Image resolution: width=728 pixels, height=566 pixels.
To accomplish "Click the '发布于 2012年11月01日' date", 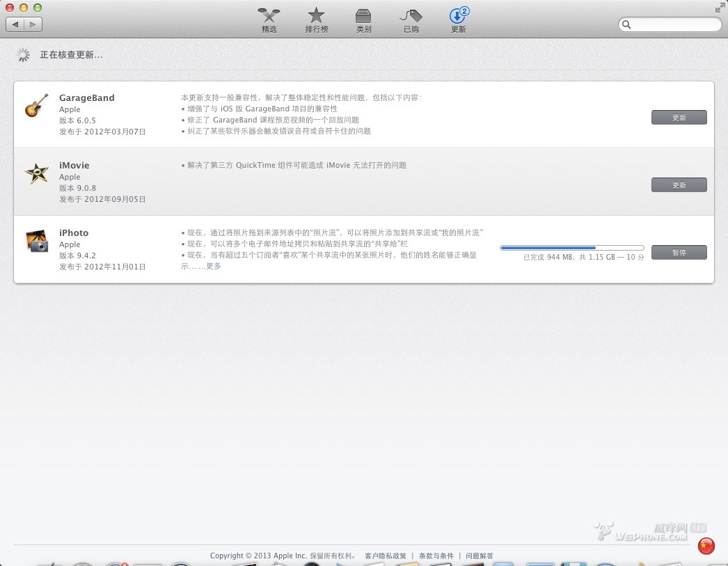I will pos(102,267).
